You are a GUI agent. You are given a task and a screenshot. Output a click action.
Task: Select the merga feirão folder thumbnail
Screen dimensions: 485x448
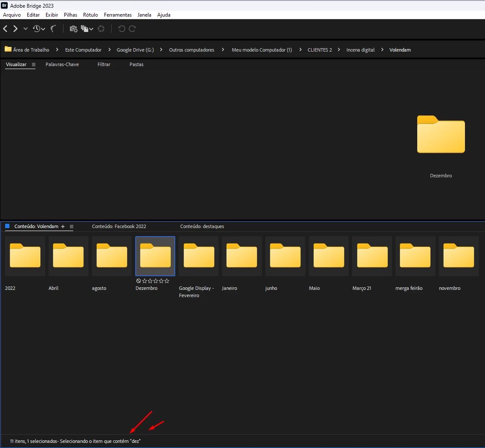(x=416, y=256)
